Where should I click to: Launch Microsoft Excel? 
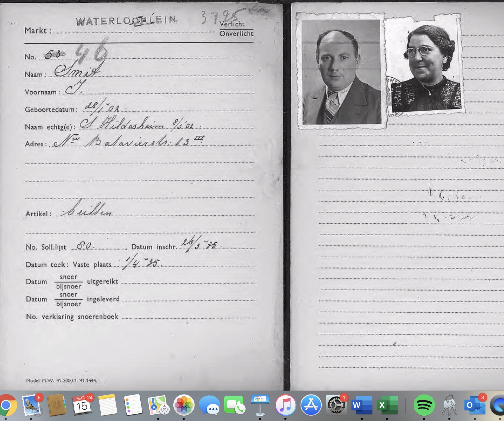(387, 405)
